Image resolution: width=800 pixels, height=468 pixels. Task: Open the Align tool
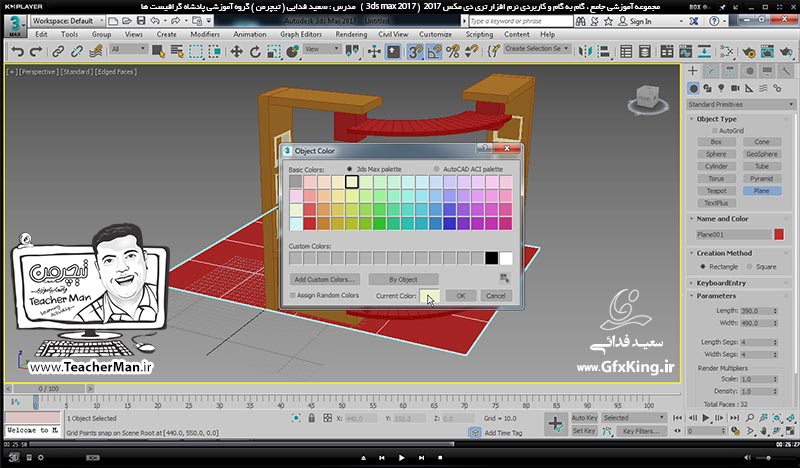(x=604, y=52)
